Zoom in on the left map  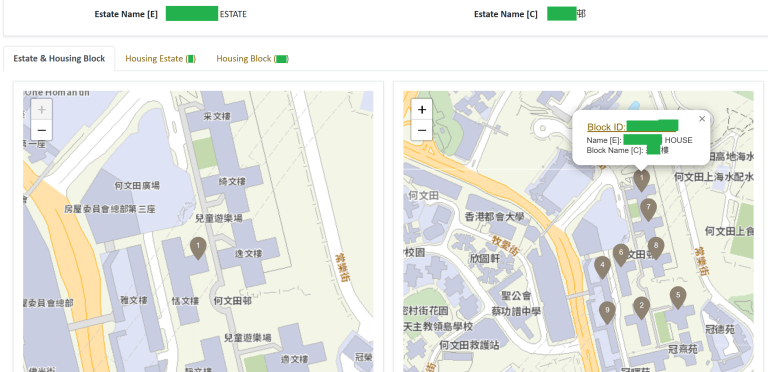click(42, 110)
